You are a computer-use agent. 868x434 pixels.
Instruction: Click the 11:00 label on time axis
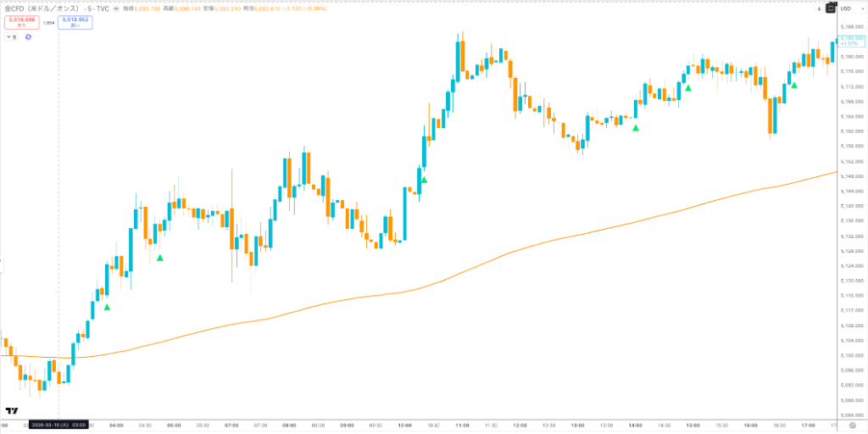pos(462,426)
